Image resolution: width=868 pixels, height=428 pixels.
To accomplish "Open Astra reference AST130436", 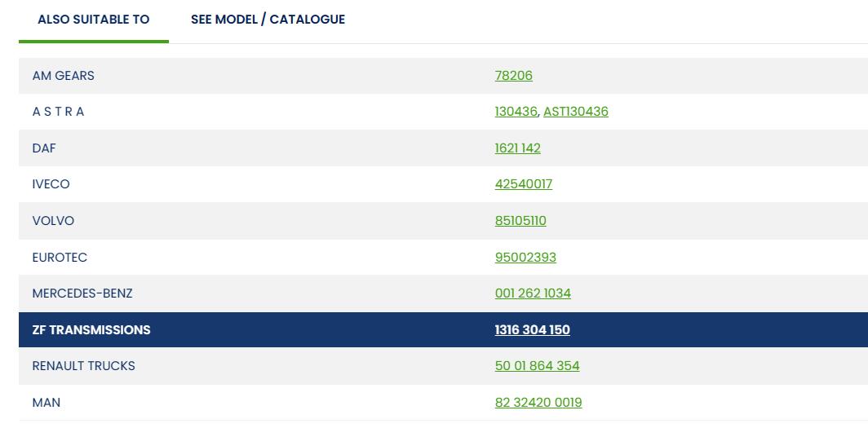I will pos(576,111).
